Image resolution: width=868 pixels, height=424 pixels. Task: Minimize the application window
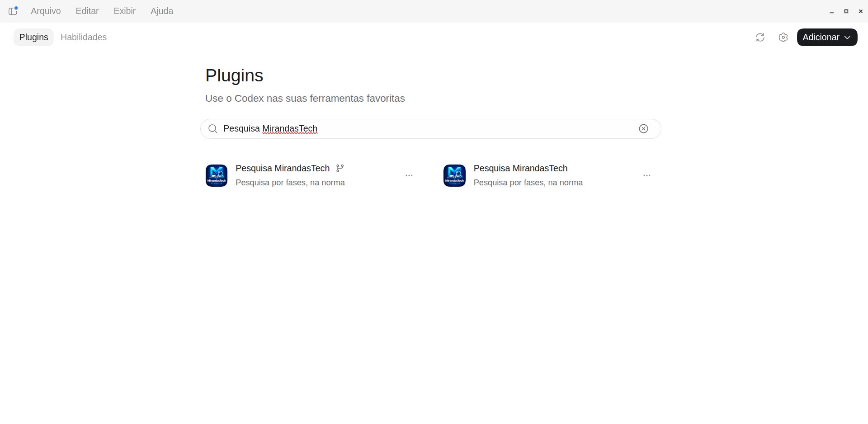point(832,11)
